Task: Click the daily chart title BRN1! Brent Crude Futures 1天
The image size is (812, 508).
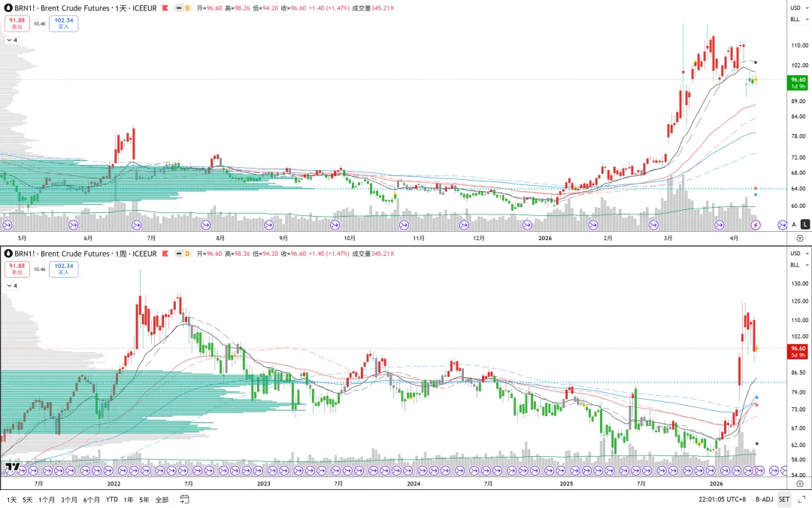Action: click(86, 8)
